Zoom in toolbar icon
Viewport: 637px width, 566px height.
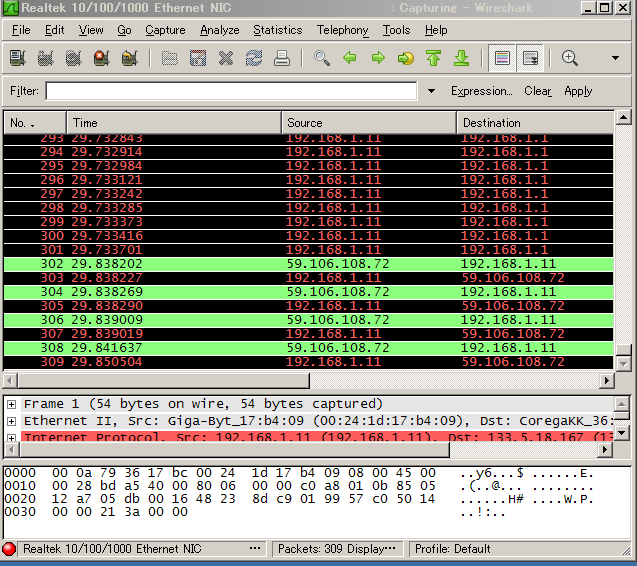(x=570, y=58)
